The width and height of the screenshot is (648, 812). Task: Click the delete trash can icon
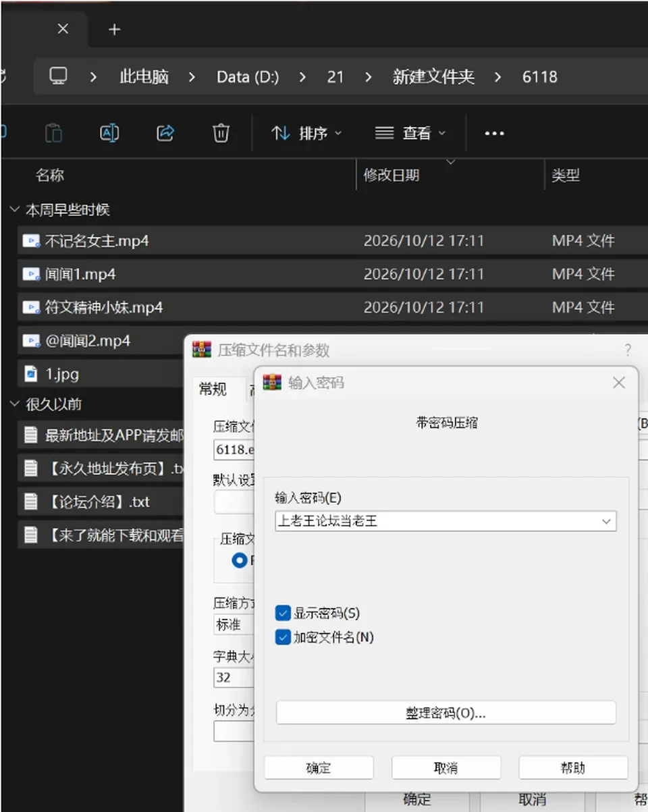(221, 133)
